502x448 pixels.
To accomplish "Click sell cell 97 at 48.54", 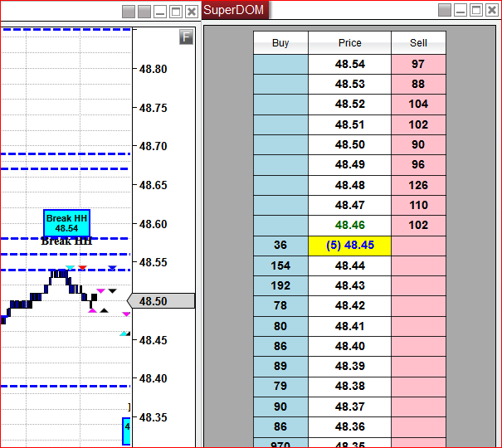I will coord(418,65).
